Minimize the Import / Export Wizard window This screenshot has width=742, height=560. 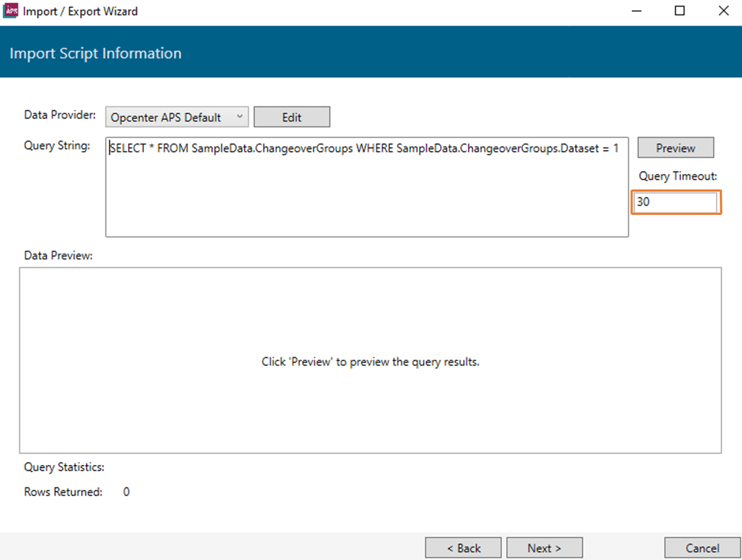click(x=636, y=12)
